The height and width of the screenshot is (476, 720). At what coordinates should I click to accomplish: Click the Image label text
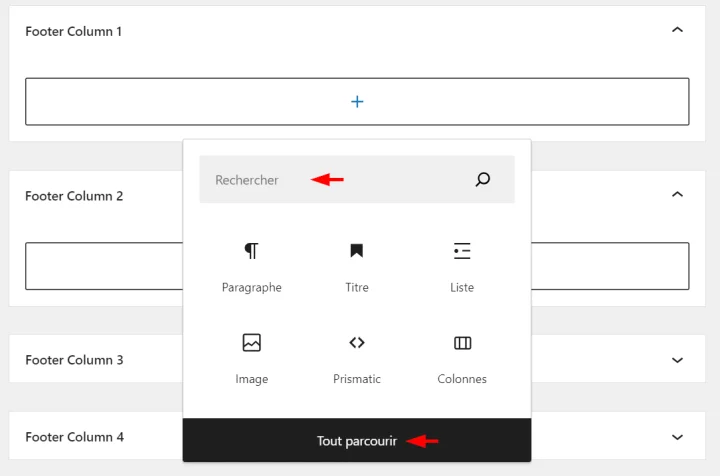(252, 379)
